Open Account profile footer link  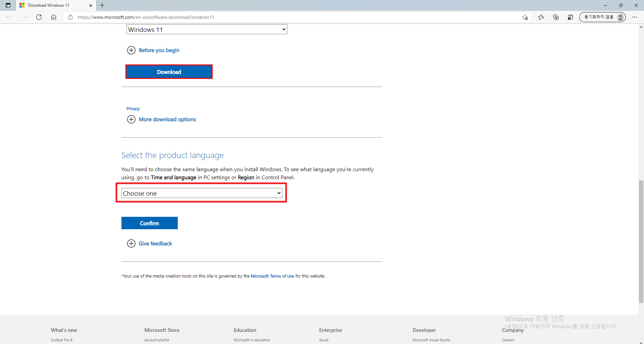[157, 340]
